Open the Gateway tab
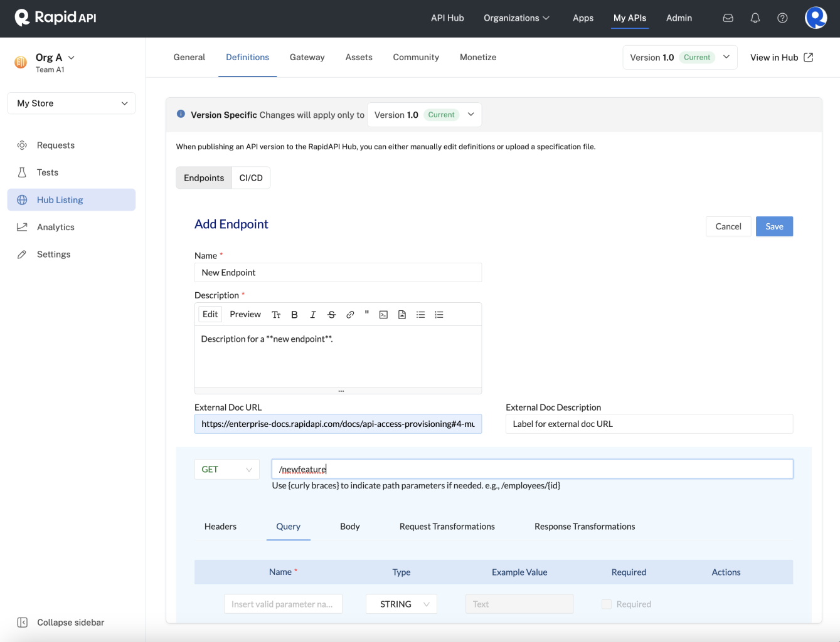The width and height of the screenshot is (840, 642). click(307, 57)
